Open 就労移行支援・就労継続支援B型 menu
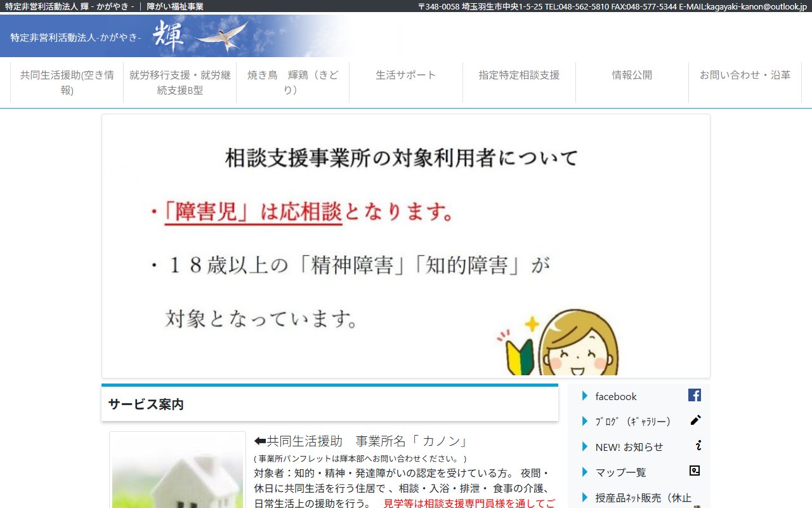This screenshot has width=812, height=508. click(180, 83)
